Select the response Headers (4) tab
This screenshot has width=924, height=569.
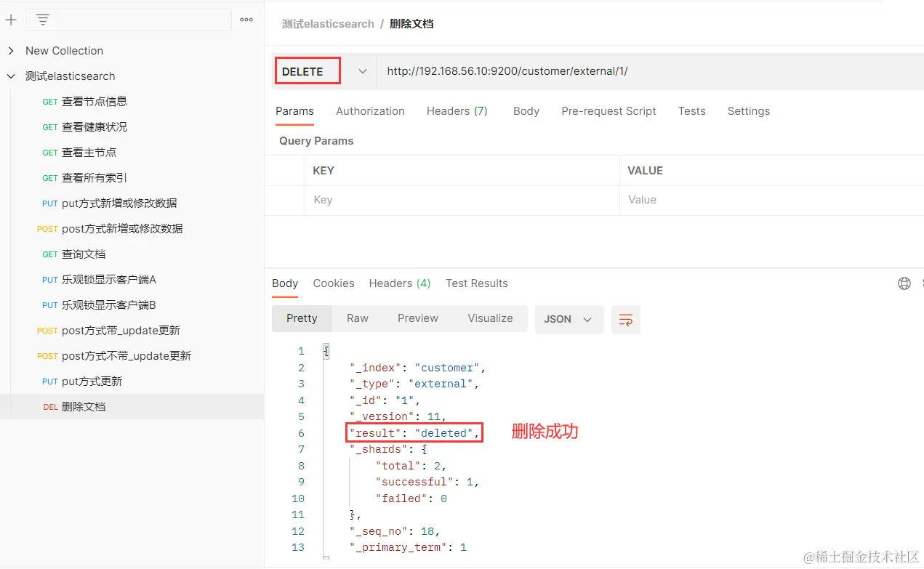pos(400,283)
